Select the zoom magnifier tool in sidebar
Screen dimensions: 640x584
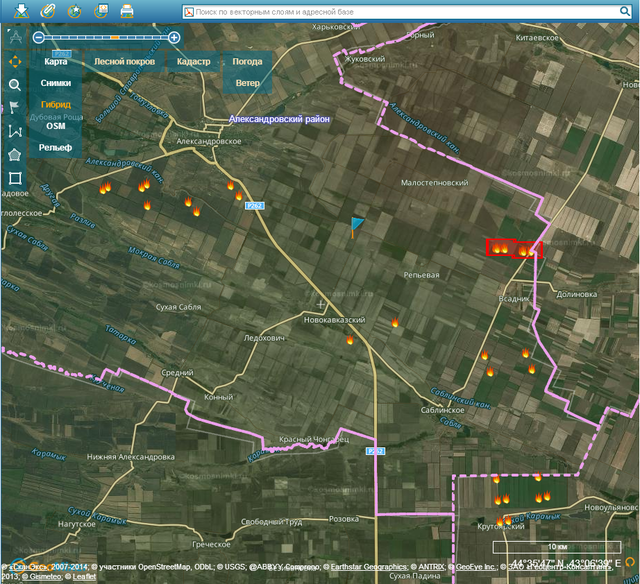(15, 85)
